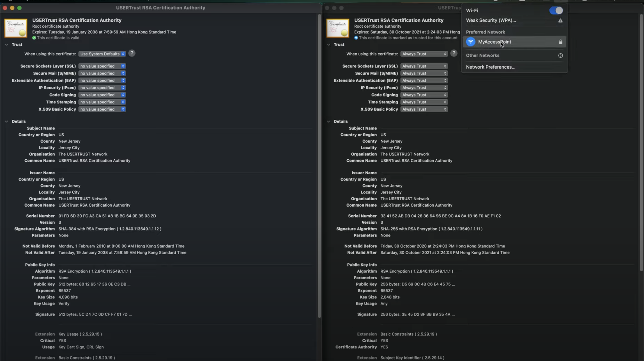Image resolution: width=644 pixels, height=361 pixels.
Task: Click the right window certificate icon
Action: pyautogui.click(x=337, y=28)
